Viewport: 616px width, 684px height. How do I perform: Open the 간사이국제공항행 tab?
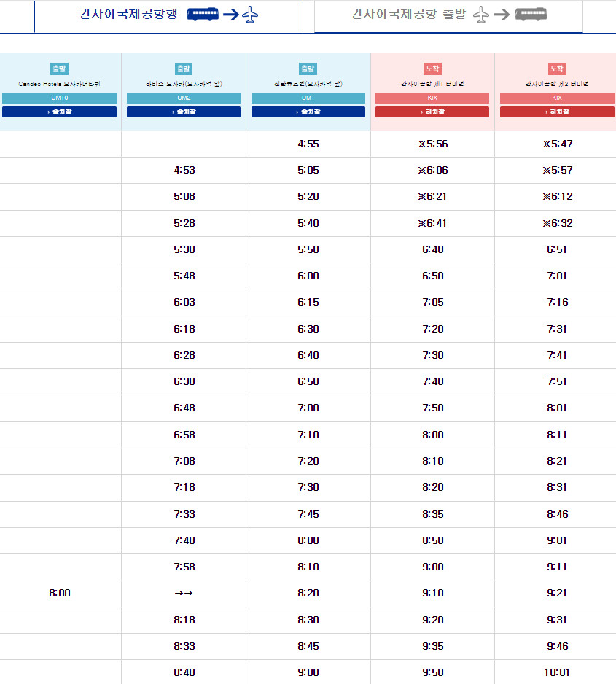point(168,15)
